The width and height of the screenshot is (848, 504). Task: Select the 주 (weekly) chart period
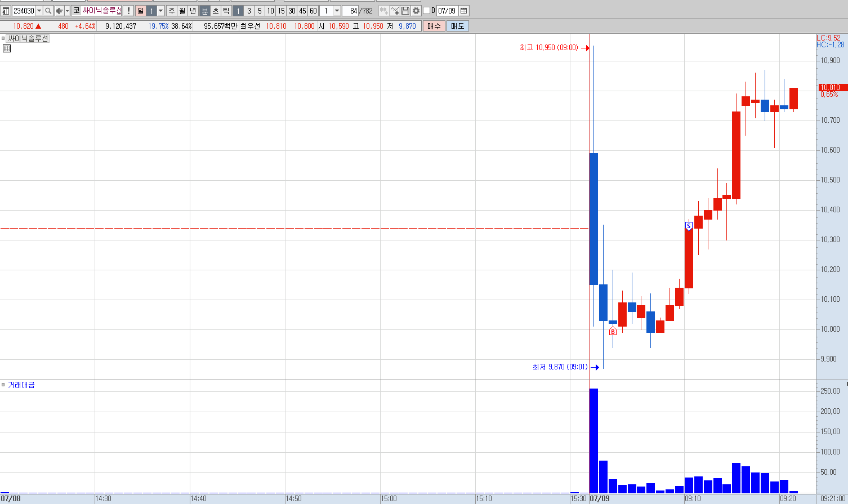[x=172, y=11]
